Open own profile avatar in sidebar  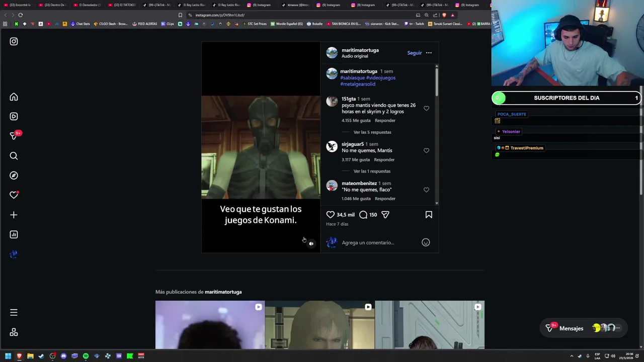click(x=14, y=254)
